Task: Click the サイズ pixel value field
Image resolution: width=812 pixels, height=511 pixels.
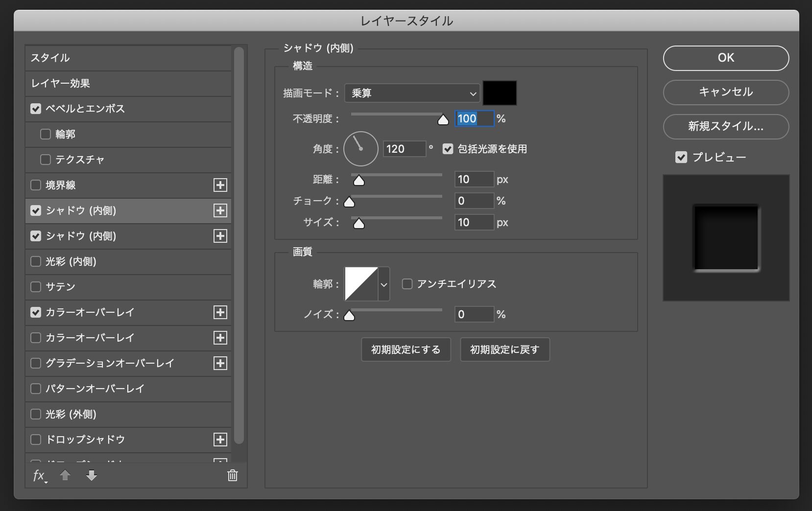Action: 474,222
